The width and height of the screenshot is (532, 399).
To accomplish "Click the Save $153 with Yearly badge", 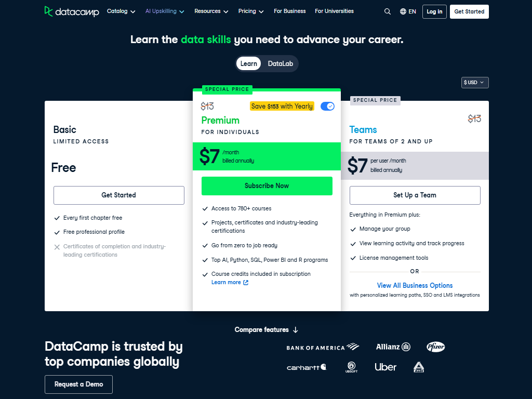I will (x=282, y=106).
